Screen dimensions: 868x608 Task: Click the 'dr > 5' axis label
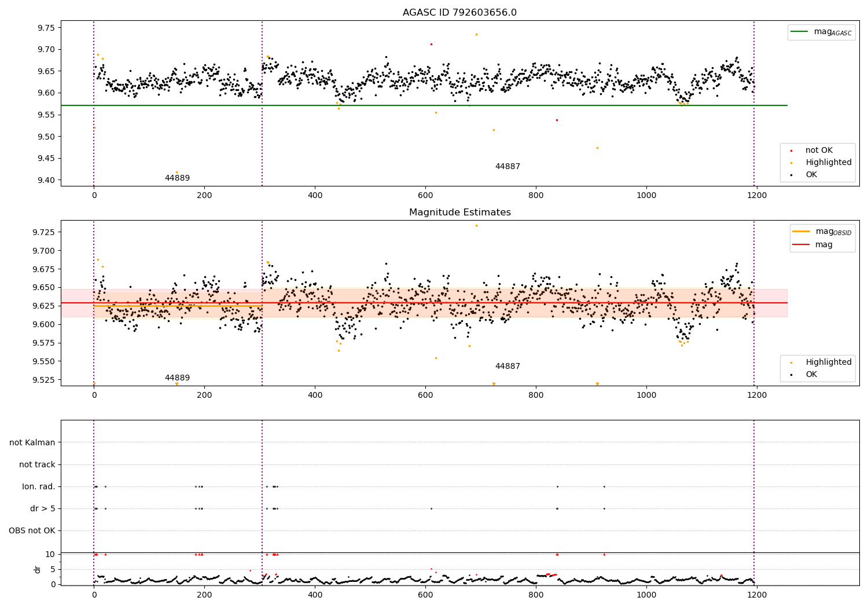(x=43, y=509)
